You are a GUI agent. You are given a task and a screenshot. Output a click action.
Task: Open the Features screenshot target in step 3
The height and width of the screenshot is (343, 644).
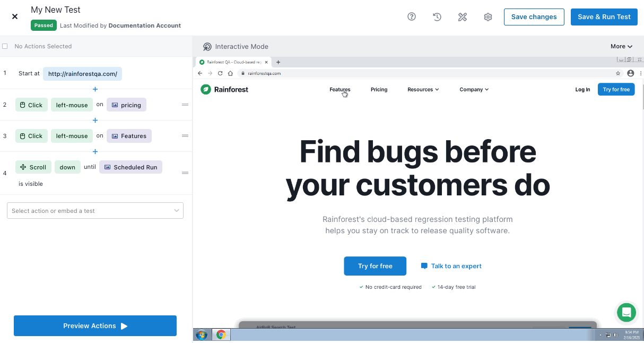tap(129, 136)
